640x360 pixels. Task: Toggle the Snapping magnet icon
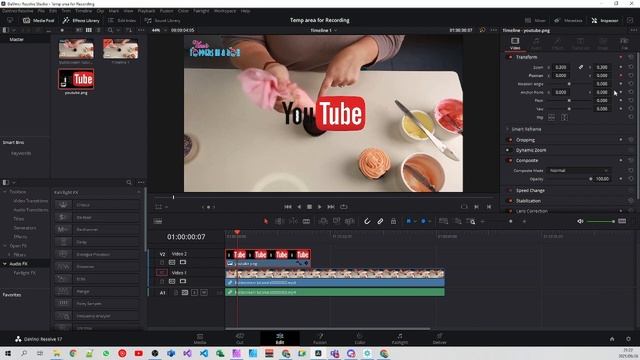[x=367, y=221]
